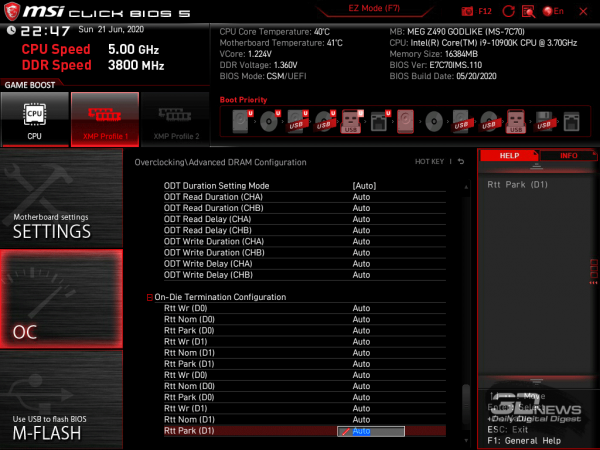Open the language selector globe icon
600x450 pixels.
coord(547,10)
